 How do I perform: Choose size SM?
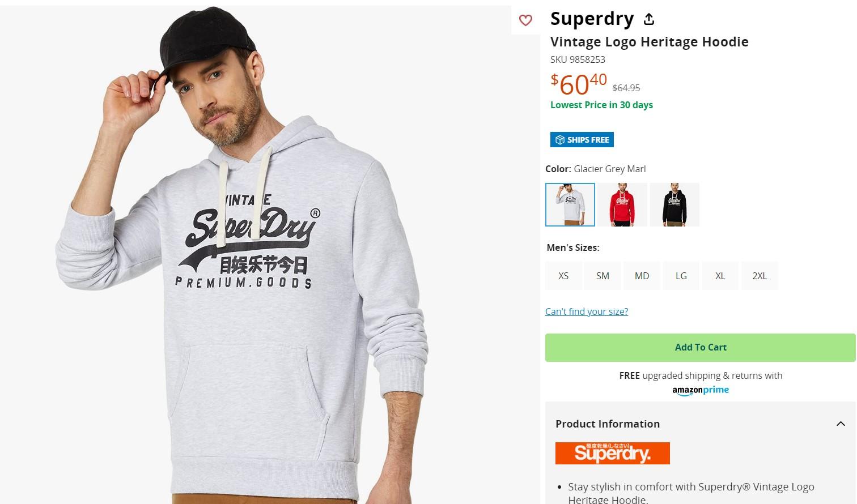click(603, 276)
